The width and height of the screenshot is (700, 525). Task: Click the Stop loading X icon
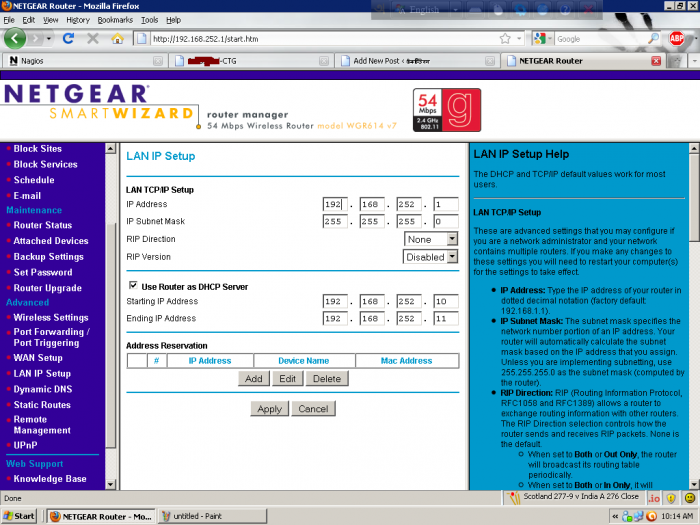pos(92,39)
